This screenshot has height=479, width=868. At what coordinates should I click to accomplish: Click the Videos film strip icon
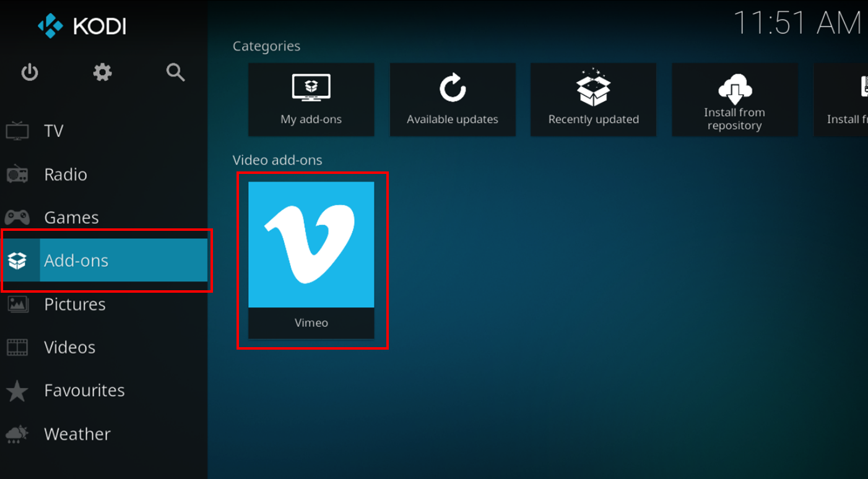tap(17, 347)
